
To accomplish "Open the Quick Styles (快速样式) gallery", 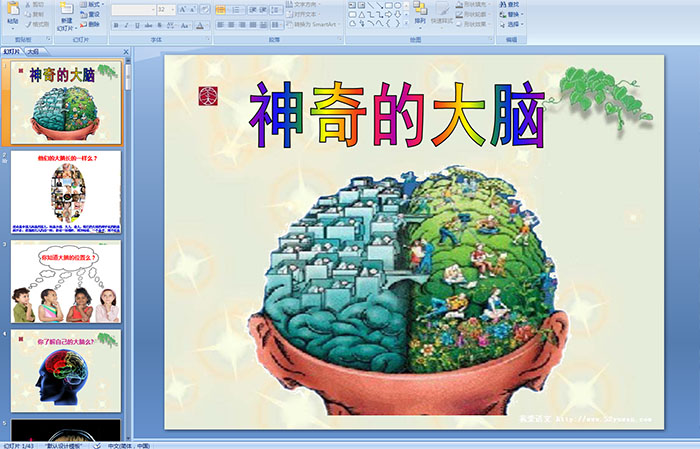I will click(442, 13).
